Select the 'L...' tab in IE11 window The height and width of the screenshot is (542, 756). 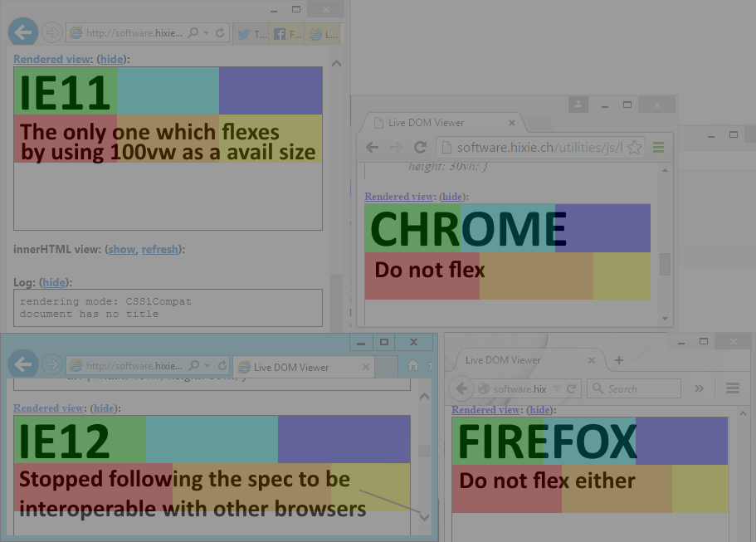tap(323, 34)
